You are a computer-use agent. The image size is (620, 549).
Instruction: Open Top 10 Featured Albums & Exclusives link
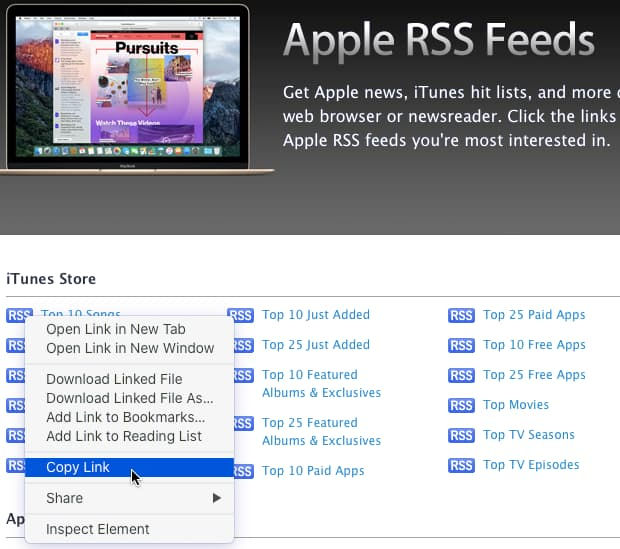pos(321,384)
